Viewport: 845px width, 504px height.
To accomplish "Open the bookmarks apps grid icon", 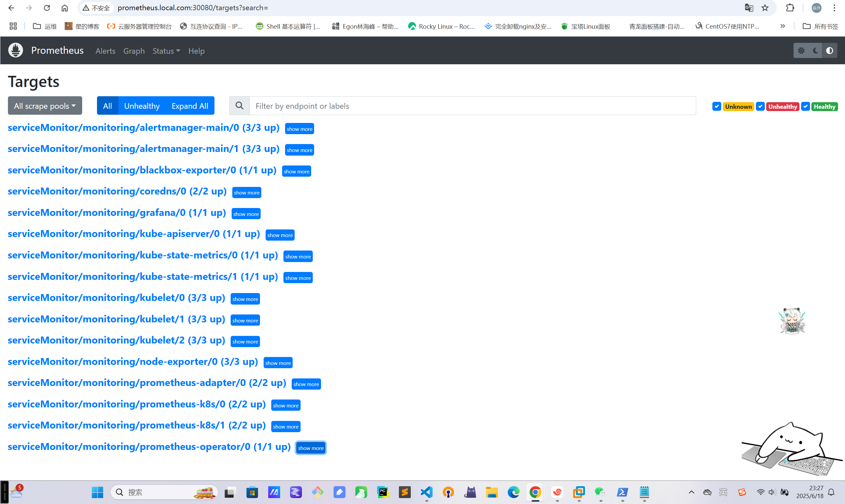I will (13, 26).
